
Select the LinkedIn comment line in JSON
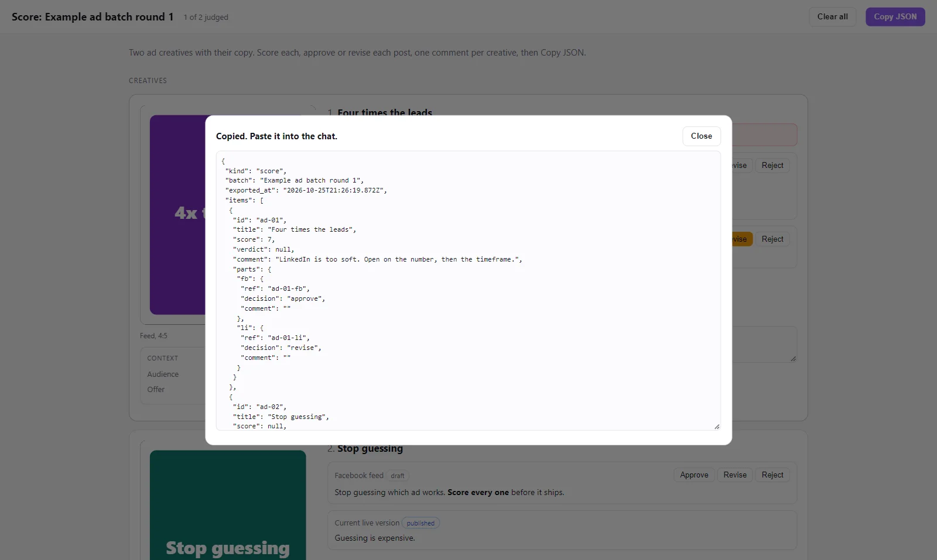click(x=378, y=259)
